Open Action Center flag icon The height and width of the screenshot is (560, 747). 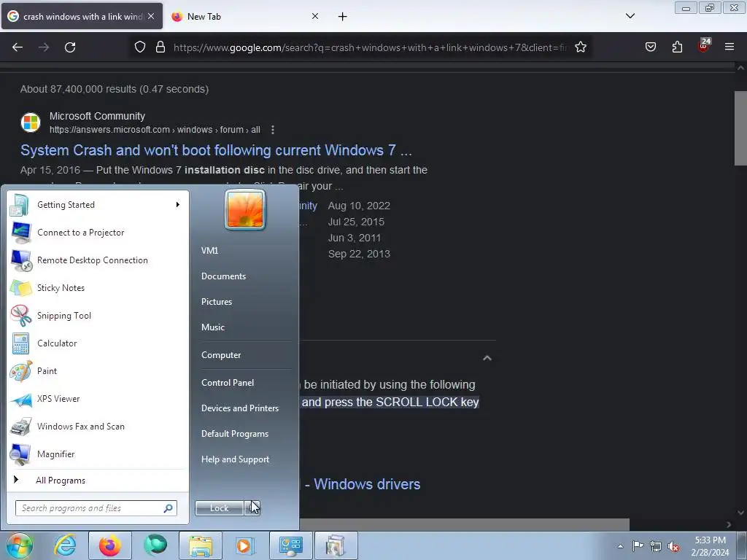pyautogui.click(x=638, y=546)
